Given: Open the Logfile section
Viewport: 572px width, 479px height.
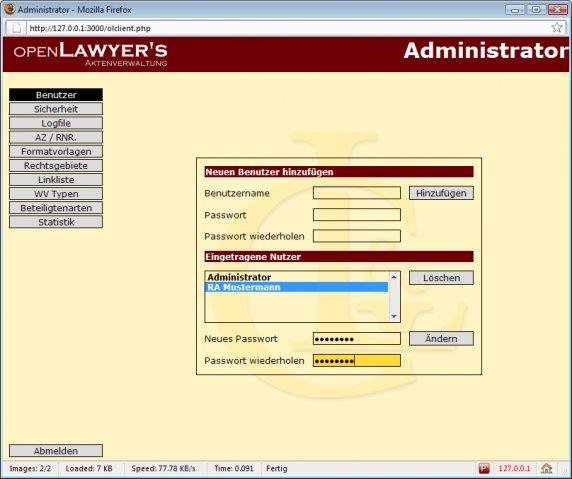Looking at the screenshot, I should 56,123.
